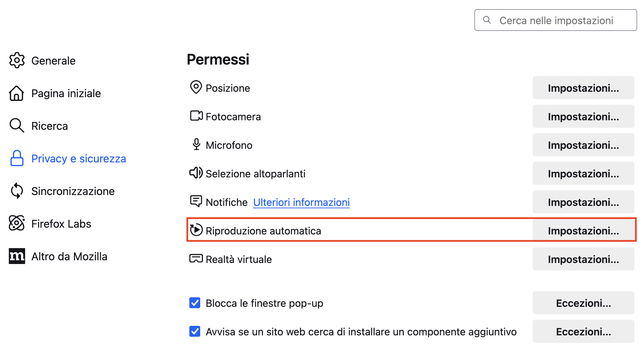
Task: Toggle the add-on installation warning checkbox
Action: [195, 331]
